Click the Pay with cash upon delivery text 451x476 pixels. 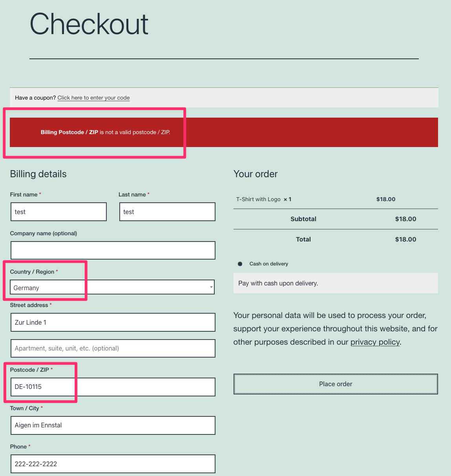[278, 283]
